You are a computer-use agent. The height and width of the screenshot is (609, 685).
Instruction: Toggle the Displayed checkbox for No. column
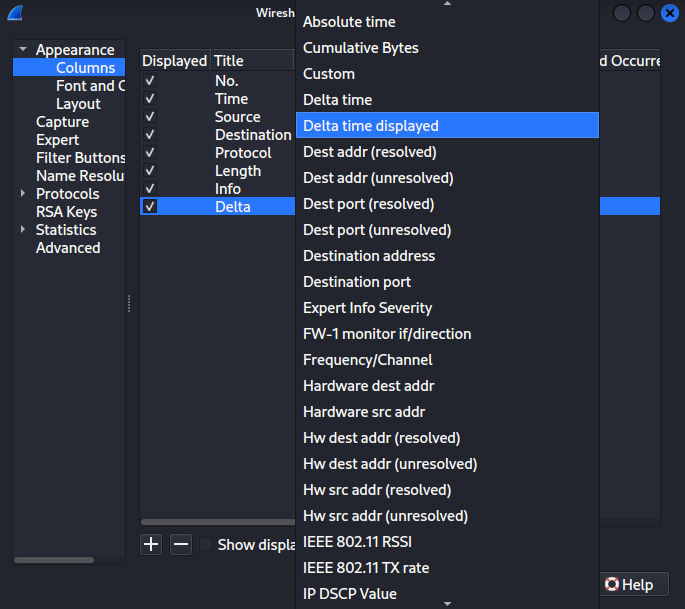pyautogui.click(x=150, y=81)
